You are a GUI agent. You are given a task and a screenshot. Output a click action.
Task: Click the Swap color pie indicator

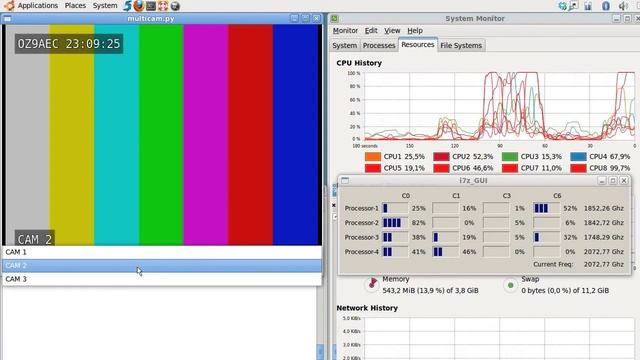(511, 285)
